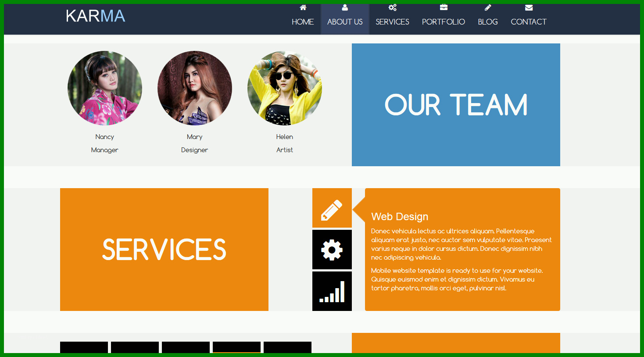This screenshot has height=357, width=644.
Task: Click the pencil icon above BLOG
Action: point(488,7)
